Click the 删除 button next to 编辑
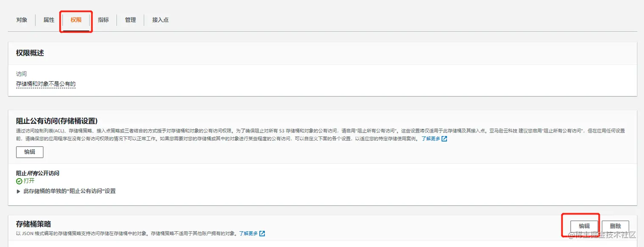This screenshot has height=247, width=644. 615,226
